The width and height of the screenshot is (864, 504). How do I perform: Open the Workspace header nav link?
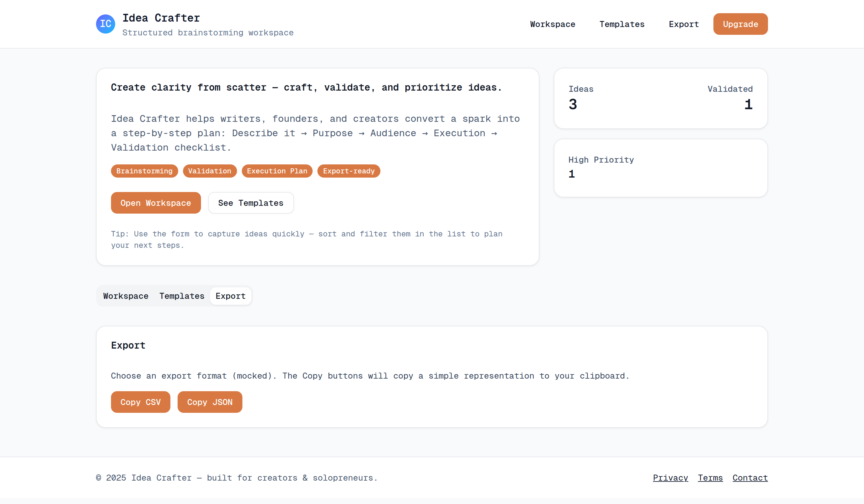(x=552, y=24)
